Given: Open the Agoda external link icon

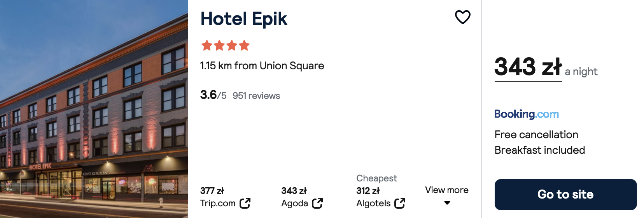Looking at the screenshot, I should [x=317, y=203].
